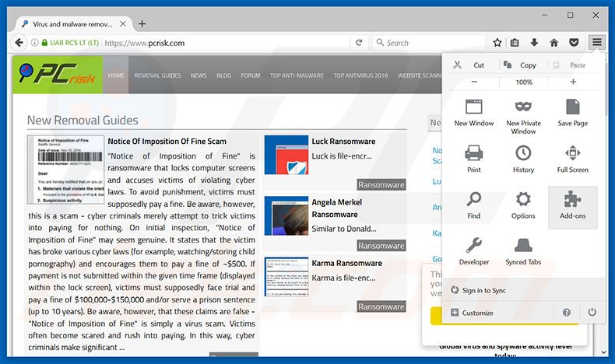
Task: Click the Notice of Fine scam thumbnail
Action: pos(65,170)
